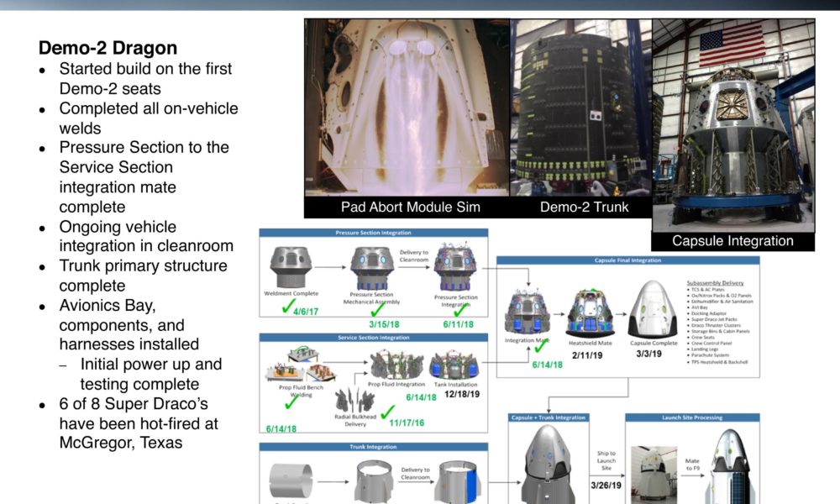Image resolution: width=840 pixels, height=504 pixels.
Task: Click the green checkmark next to Integration Mate
Action: (x=540, y=345)
